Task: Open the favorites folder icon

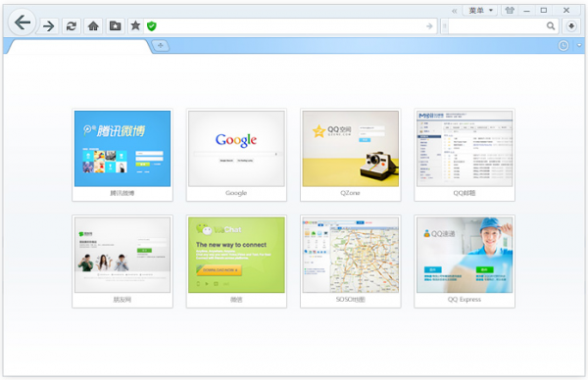Action: pos(115,26)
